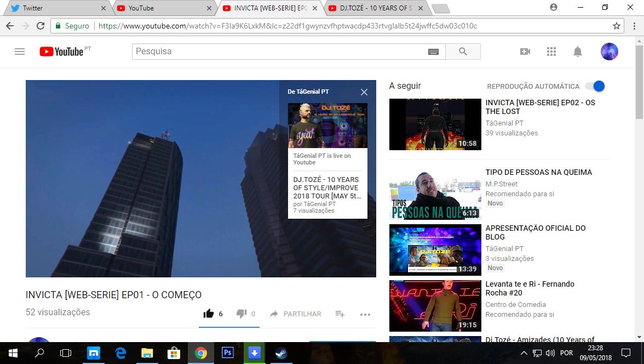This screenshot has width=644, height=364.
Task: Open Chrome's three-dot menu
Action: (634, 26)
